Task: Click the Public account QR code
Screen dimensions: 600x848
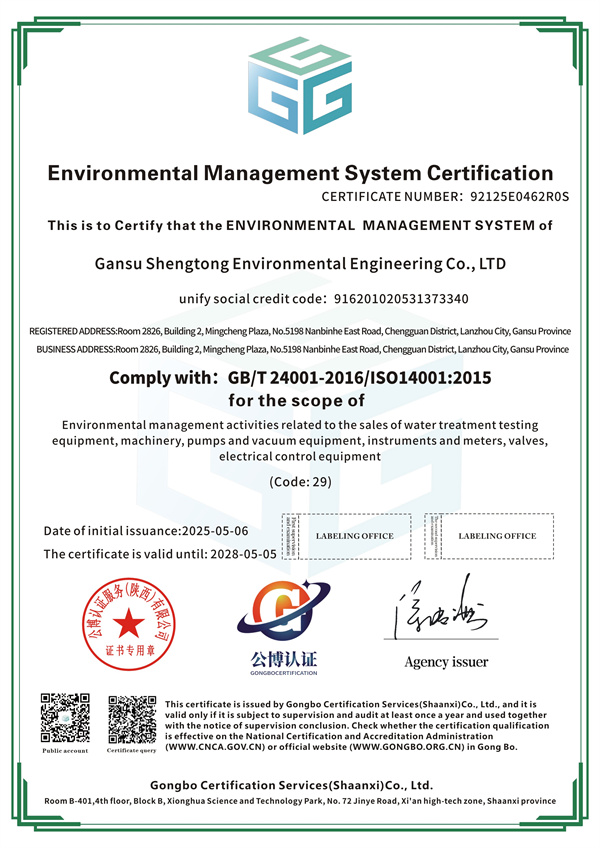Action: click(65, 717)
